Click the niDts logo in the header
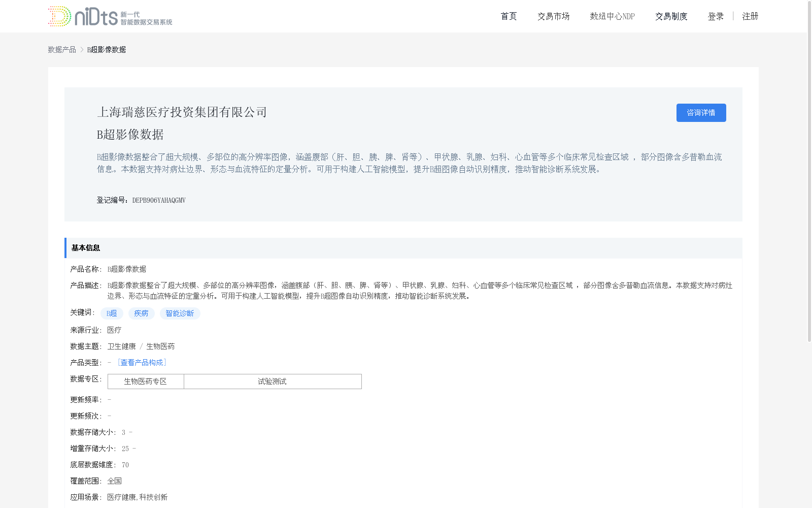 110,16
